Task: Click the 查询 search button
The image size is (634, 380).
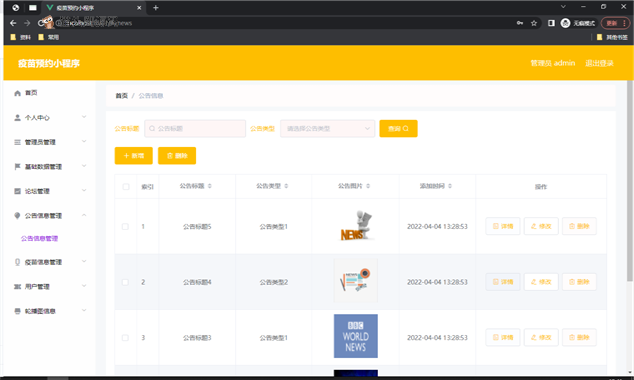Action: 398,129
